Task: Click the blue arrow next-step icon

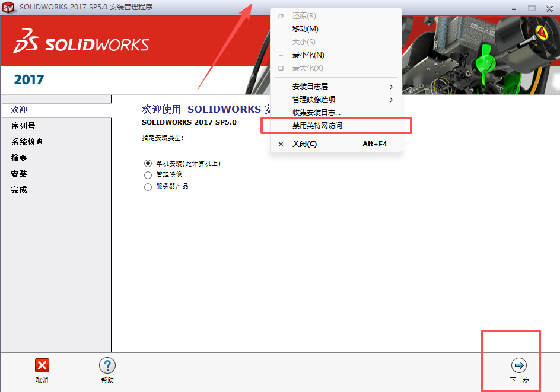Action: (519, 365)
